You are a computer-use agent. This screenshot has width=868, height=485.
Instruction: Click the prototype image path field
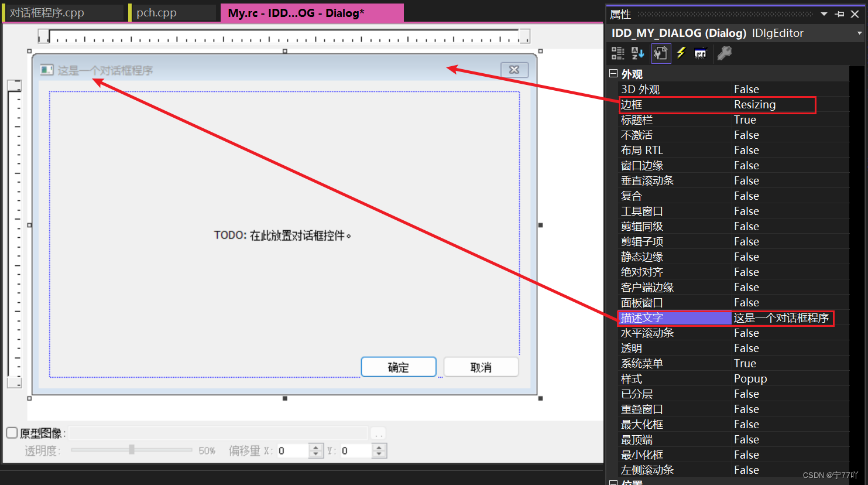pyautogui.click(x=218, y=433)
